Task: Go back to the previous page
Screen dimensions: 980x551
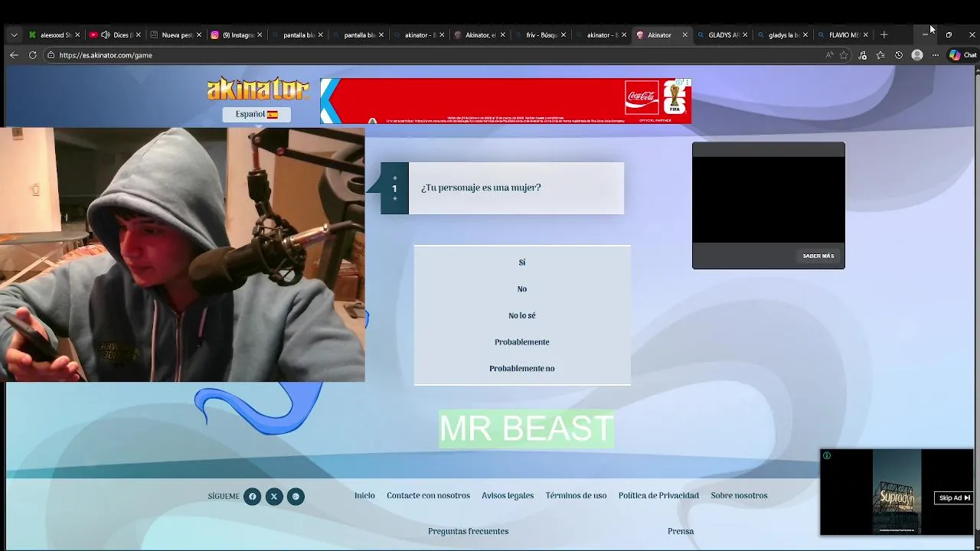Action: (14, 55)
